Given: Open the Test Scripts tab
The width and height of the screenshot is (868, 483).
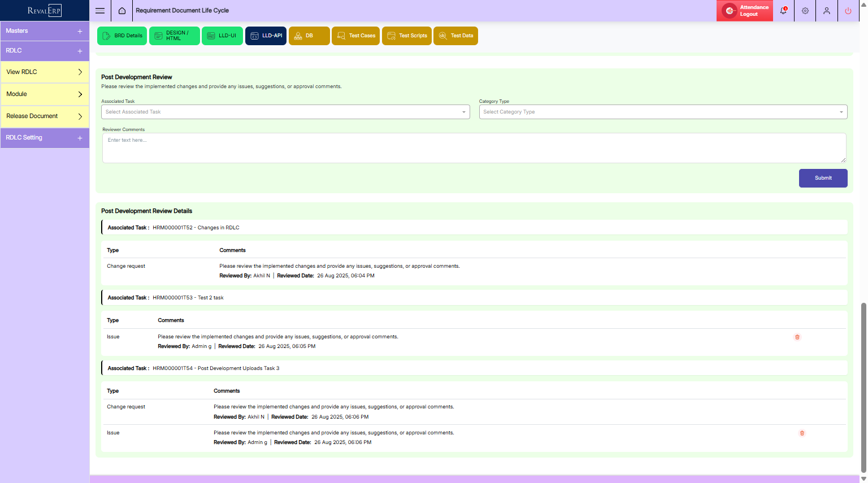Looking at the screenshot, I should (407, 36).
